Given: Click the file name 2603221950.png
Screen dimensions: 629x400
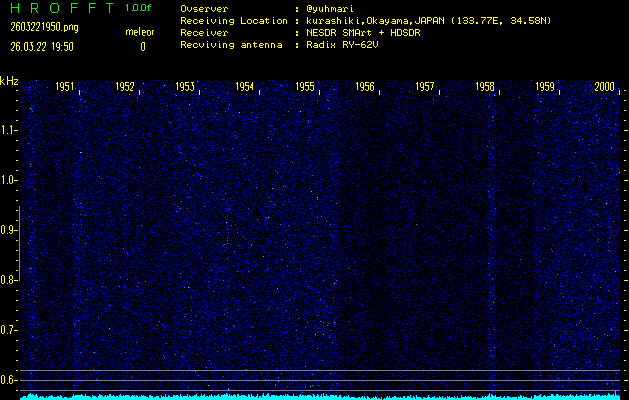Looking at the screenshot, I should [x=45, y=27].
